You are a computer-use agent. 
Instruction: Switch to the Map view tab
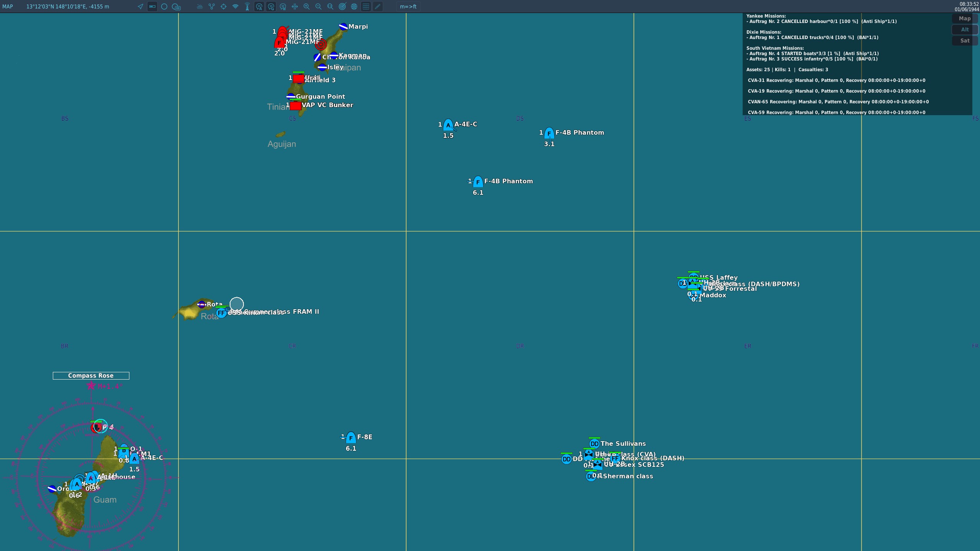coord(964,18)
